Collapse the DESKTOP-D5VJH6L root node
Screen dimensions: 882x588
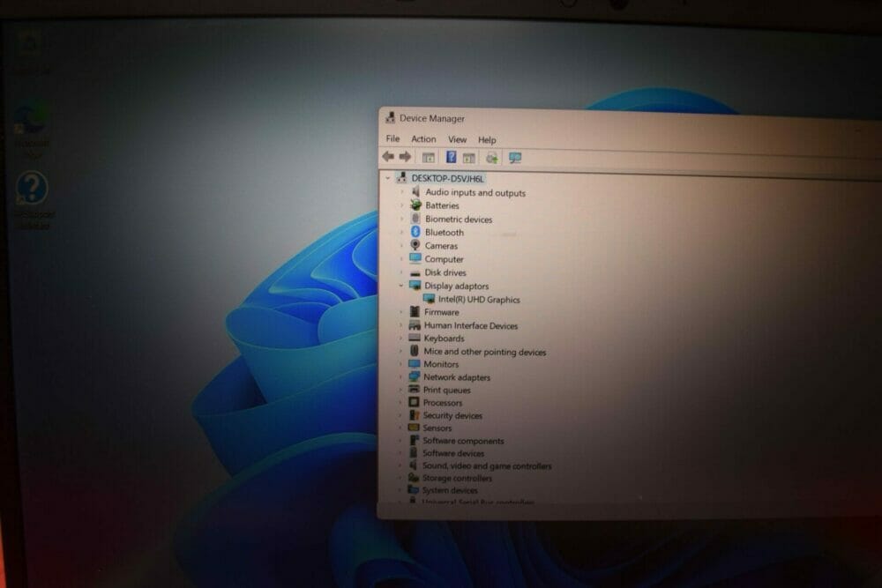pos(387,178)
